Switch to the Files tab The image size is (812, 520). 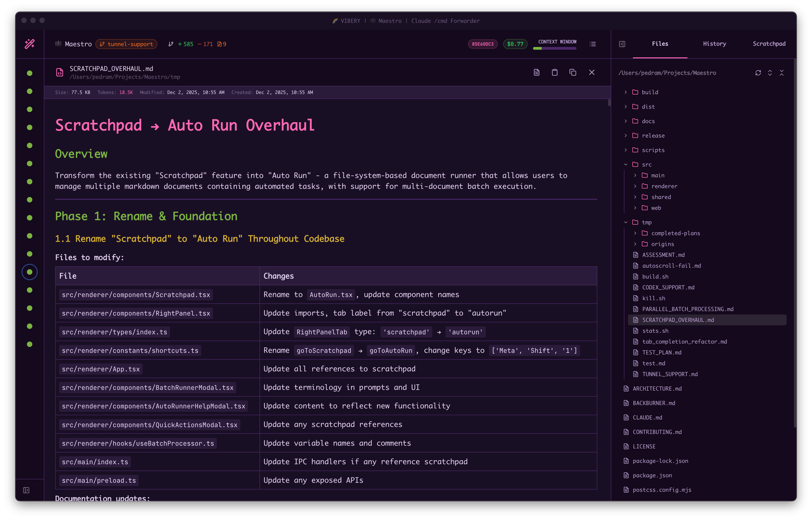(660, 44)
